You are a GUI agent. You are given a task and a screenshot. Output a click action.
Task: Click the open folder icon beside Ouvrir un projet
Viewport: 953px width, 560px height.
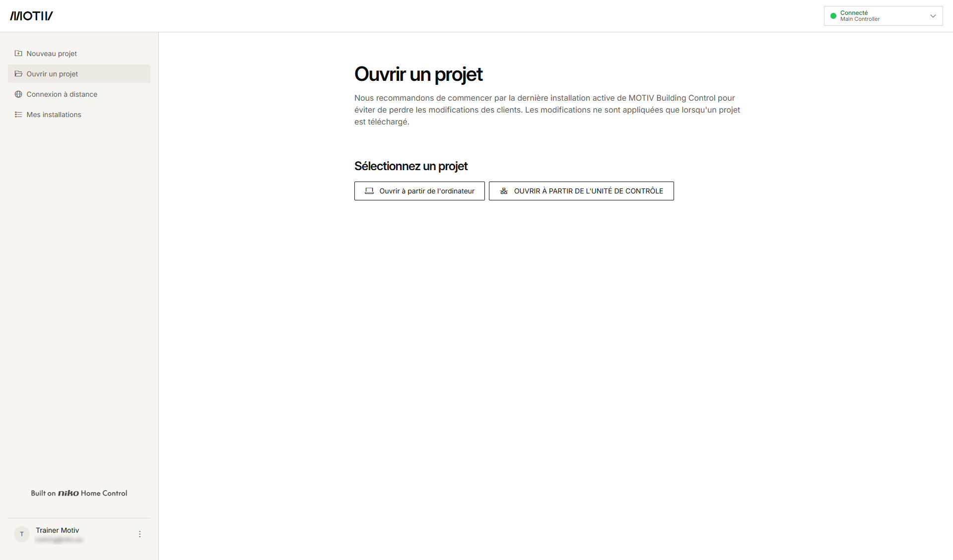18,74
